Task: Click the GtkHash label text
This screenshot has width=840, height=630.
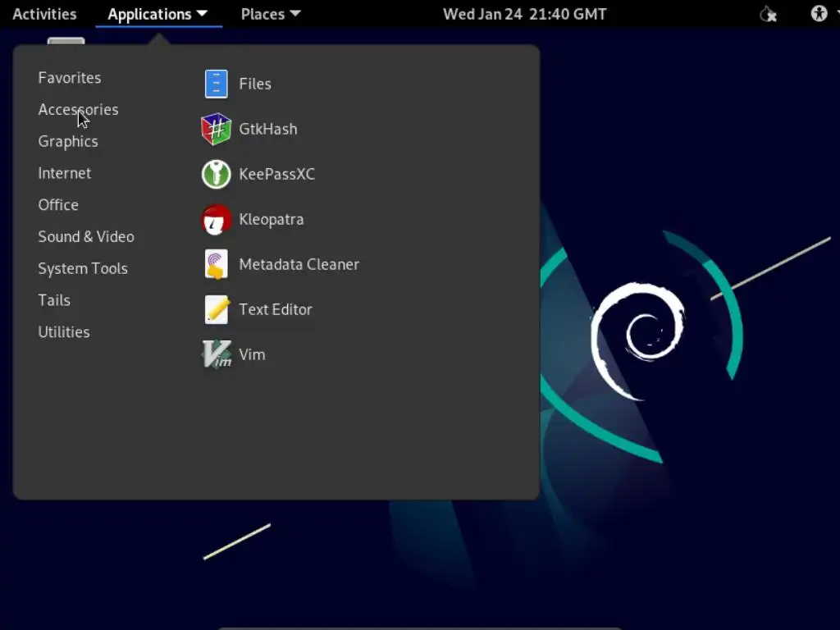Action: (268, 129)
